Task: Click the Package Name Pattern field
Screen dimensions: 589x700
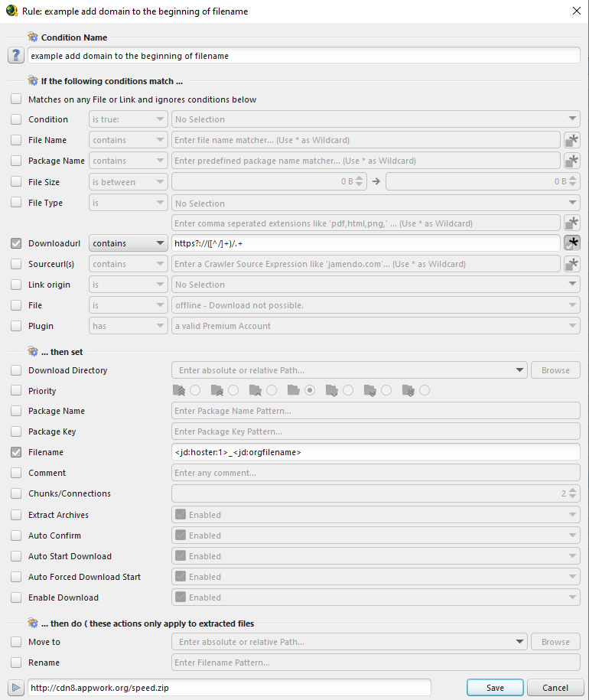Action: [x=376, y=411]
